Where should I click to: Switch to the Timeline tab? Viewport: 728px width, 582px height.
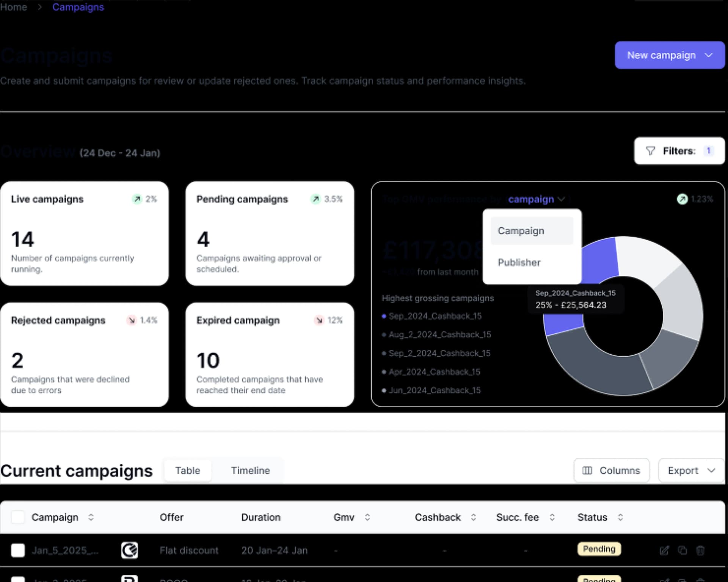[250, 470]
